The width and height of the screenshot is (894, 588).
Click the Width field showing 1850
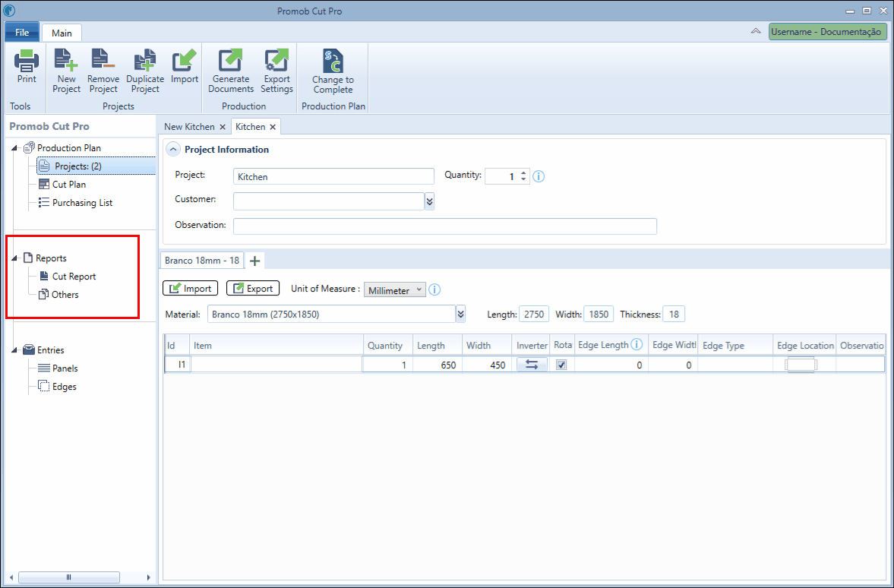tap(599, 315)
